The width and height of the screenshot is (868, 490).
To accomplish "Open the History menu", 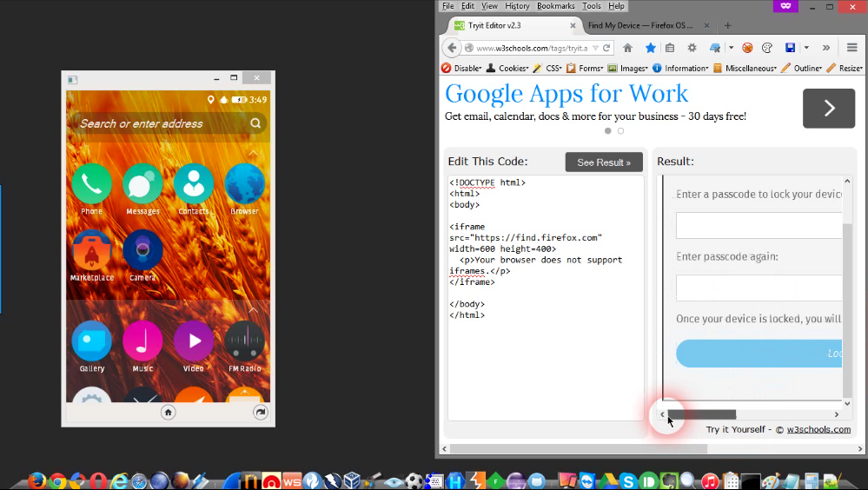I will [x=517, y=6].
